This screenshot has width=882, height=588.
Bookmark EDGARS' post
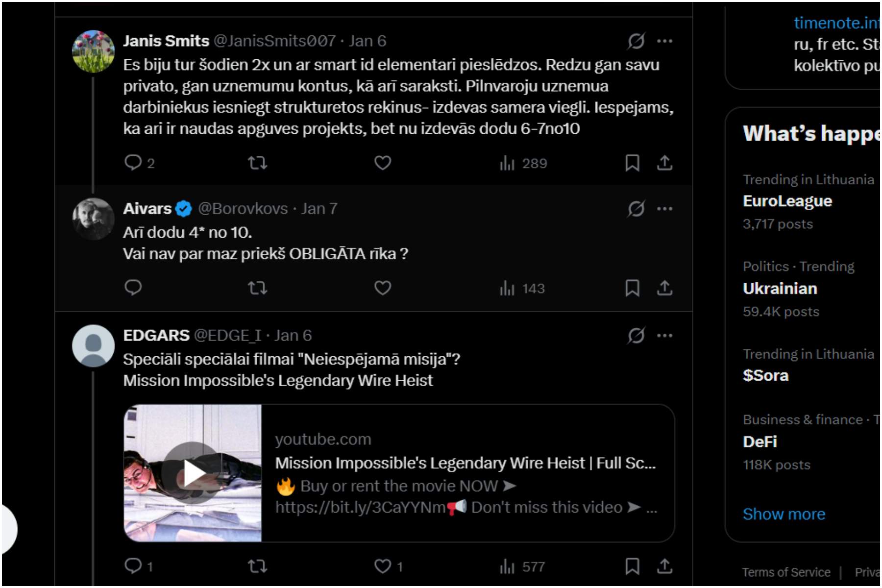tap(632, 566)
